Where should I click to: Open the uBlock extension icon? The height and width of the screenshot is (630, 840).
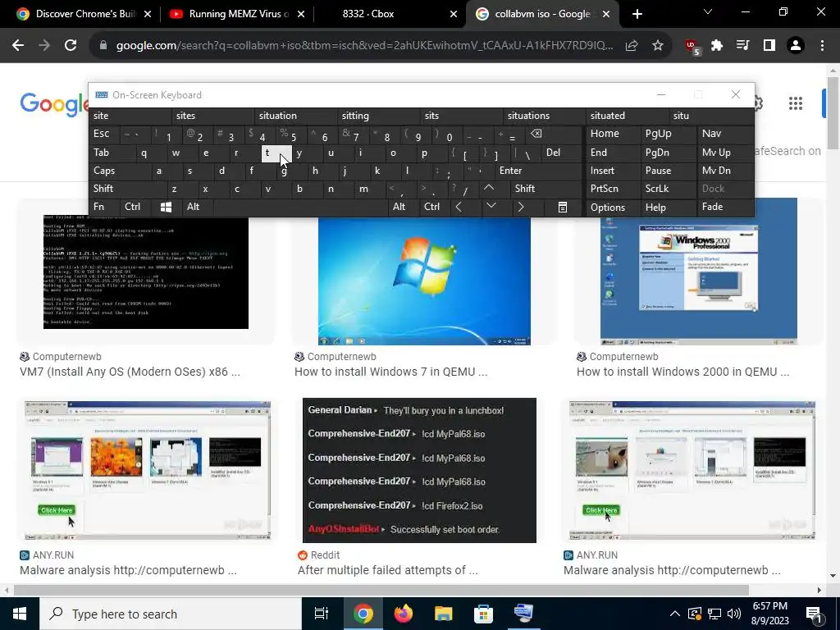coord(692,47)
